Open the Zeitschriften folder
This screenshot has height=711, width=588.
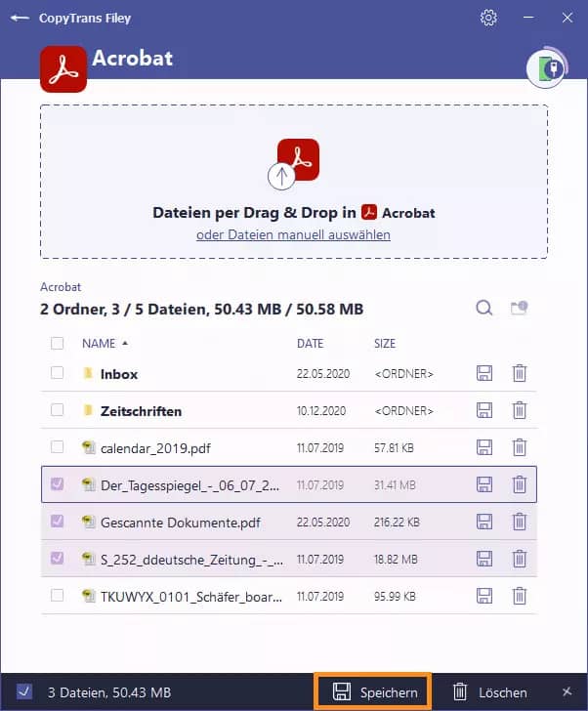[x=141, y=411]
